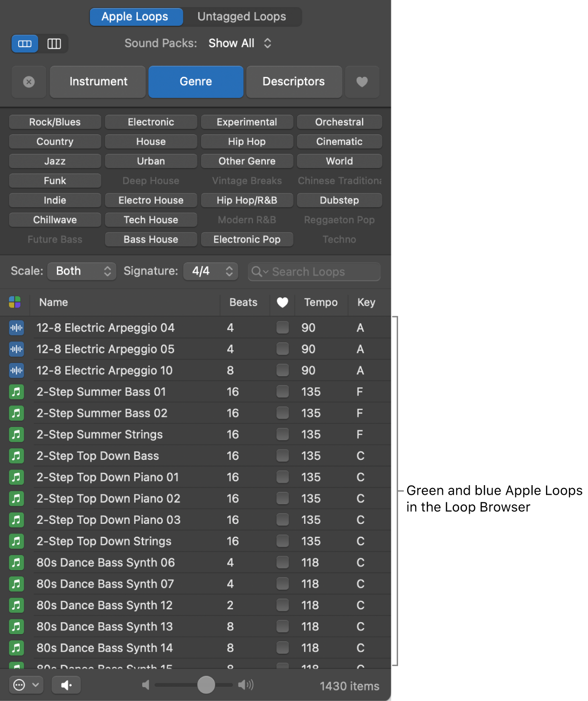Click green note icon for 80s Dance Bass Synth 06
Image resolution: width=588 pixels, height=701 pixels.
pyautogui.click(x=16, y=563)
